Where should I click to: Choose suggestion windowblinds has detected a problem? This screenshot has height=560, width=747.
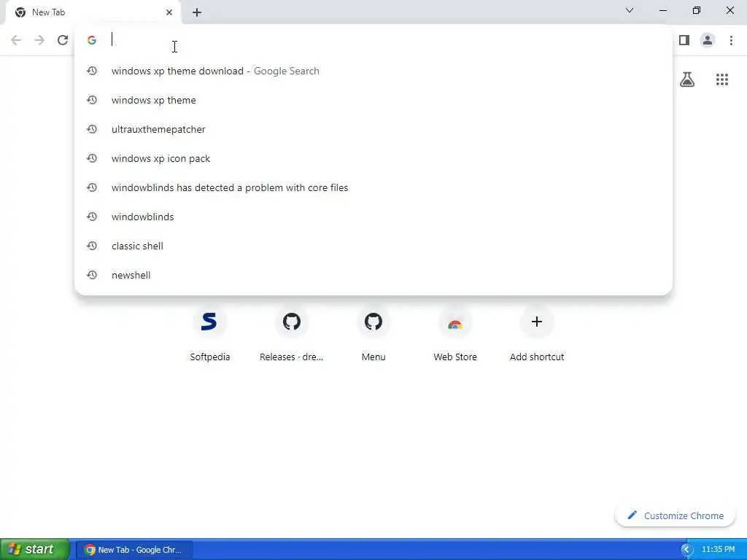point(373,187)
